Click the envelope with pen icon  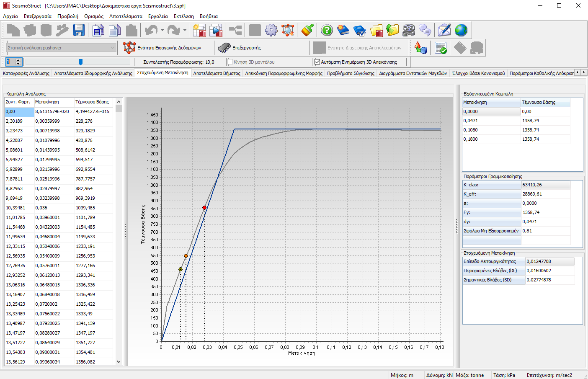coord(444,30)
